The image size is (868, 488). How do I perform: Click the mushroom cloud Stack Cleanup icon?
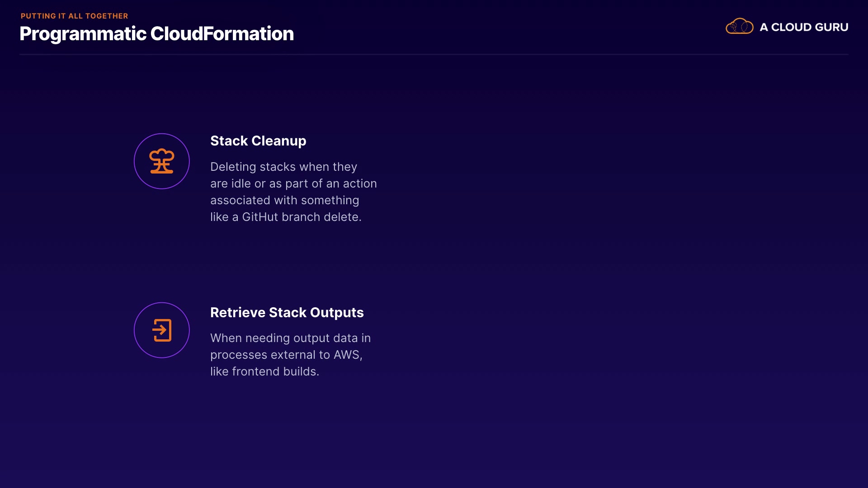point(161,161)
